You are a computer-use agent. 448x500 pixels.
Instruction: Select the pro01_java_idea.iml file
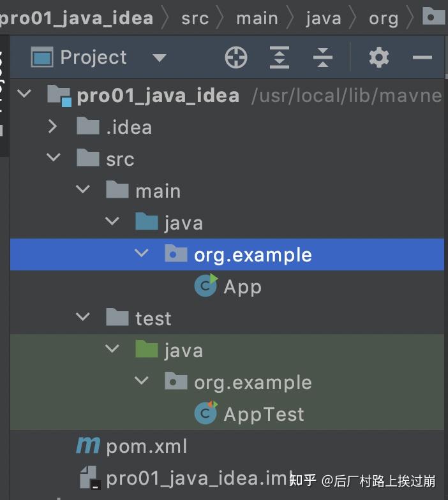[191, 478]
